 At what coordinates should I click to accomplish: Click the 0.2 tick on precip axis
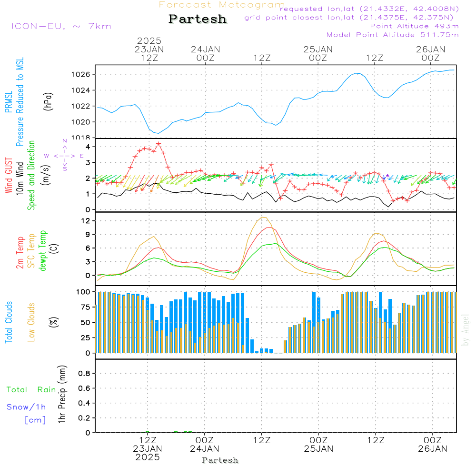tap(84, 418)
